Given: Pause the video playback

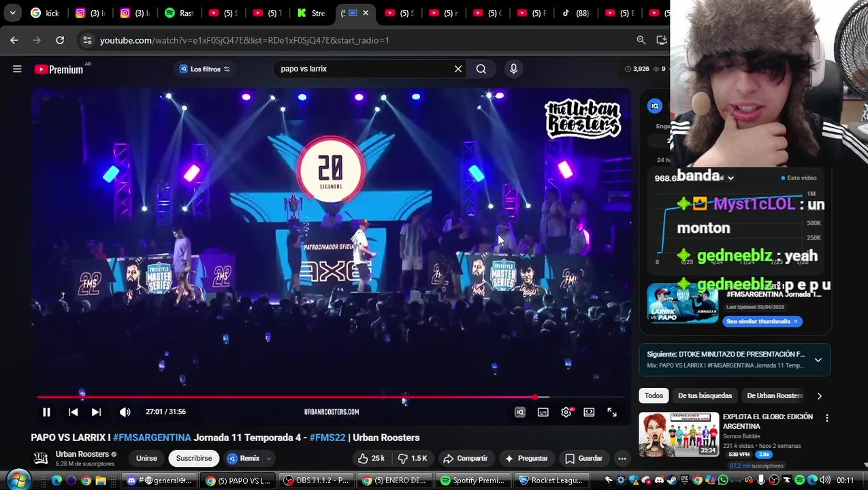Looking at the screenshot, I should [46, 412].
